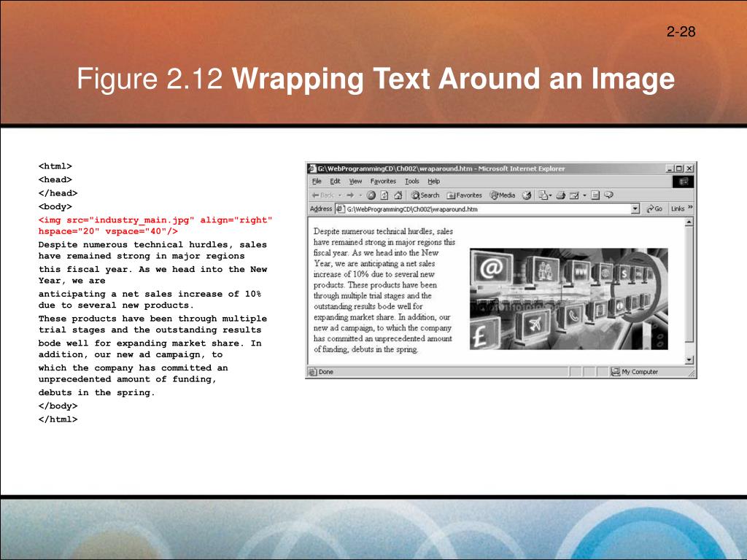
Task: Go to the Home page icon
Action: (x=398, y=195)
